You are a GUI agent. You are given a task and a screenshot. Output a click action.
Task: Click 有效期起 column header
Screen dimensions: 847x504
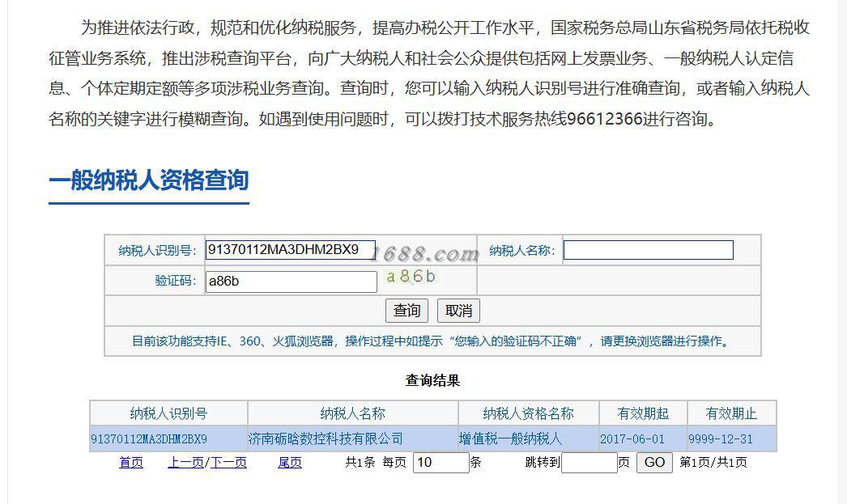[643, 413]
